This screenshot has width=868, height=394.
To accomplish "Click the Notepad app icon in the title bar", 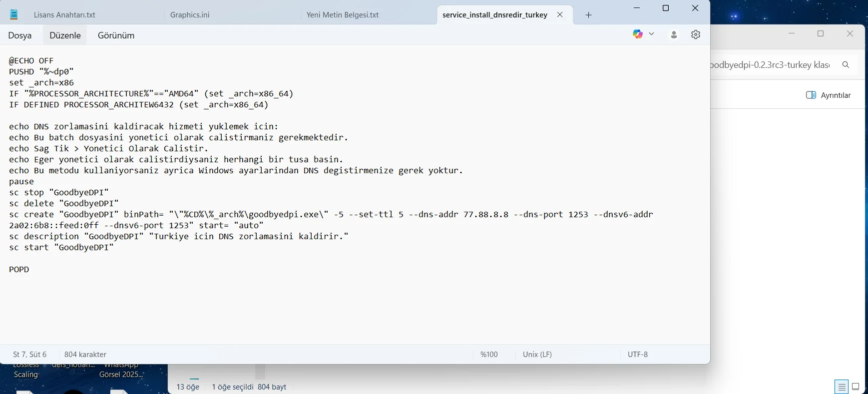I will pos(14,14).
